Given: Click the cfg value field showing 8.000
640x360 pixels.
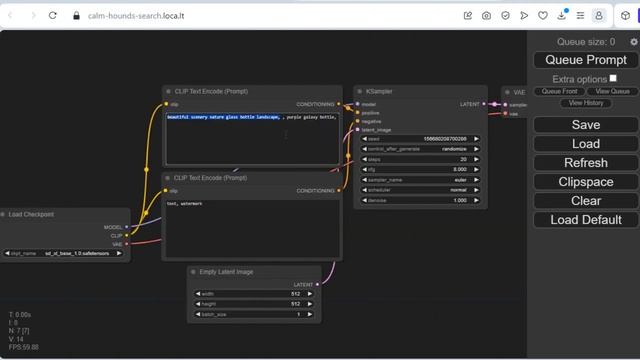Looking at the screenshot, I should coord(420,169).
